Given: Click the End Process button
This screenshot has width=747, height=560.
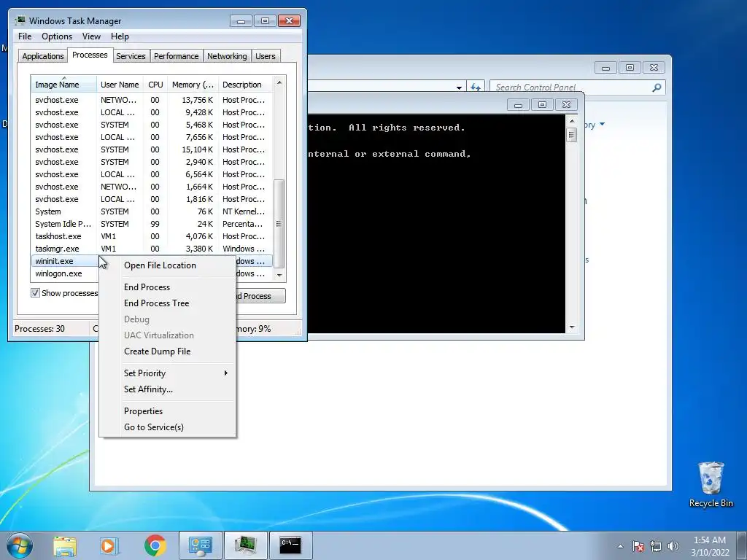Looking at the screenshot, I should (260, 296).
